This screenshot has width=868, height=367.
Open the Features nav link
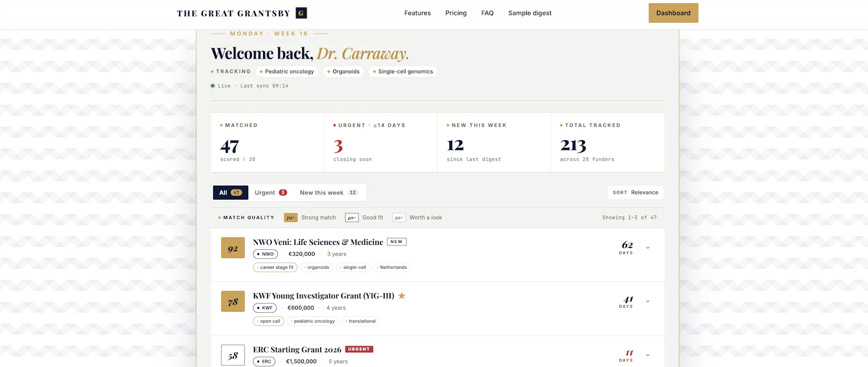point(417,13)
